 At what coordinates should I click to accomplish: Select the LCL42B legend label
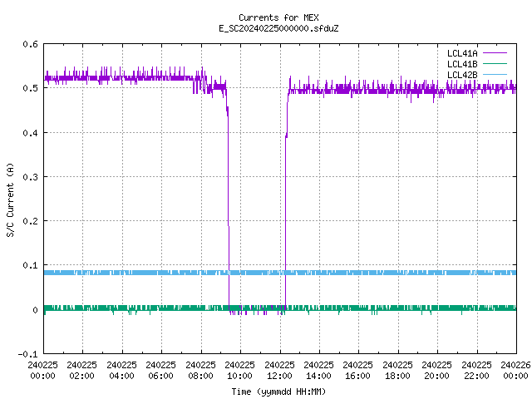(462, 75)
